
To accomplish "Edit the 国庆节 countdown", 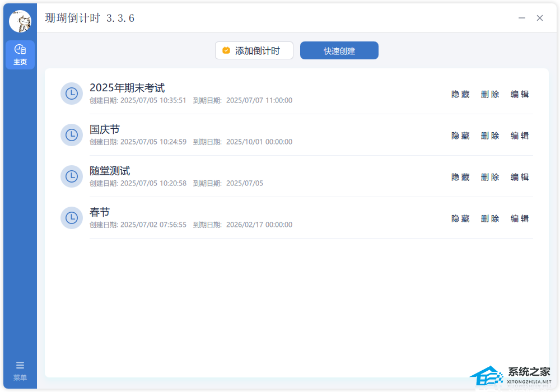I will (x=520, y=136).
